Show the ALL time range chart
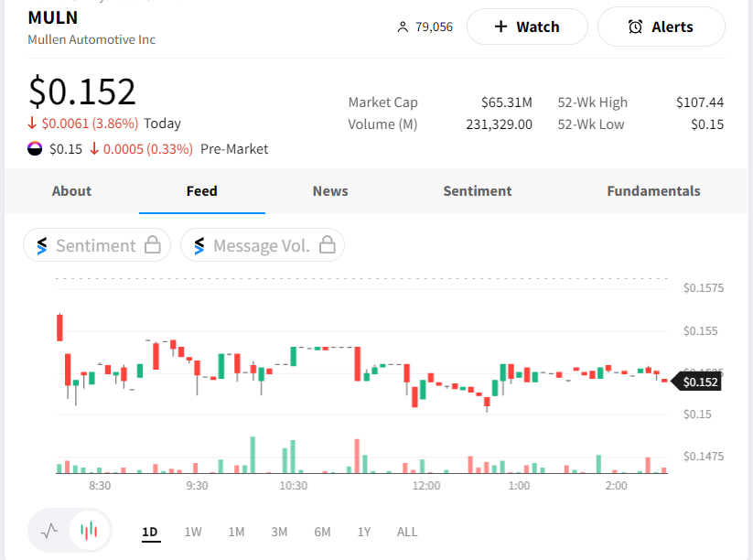This screenshot has width=753, height=560. [407, 532]
